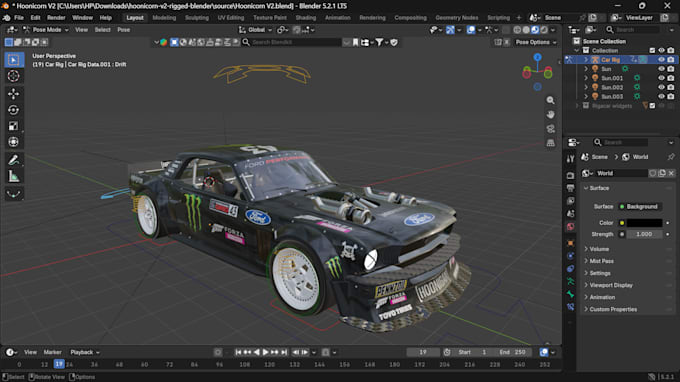680x382 pixels.
Task: Open the File menu
Action: pos(19,18)
